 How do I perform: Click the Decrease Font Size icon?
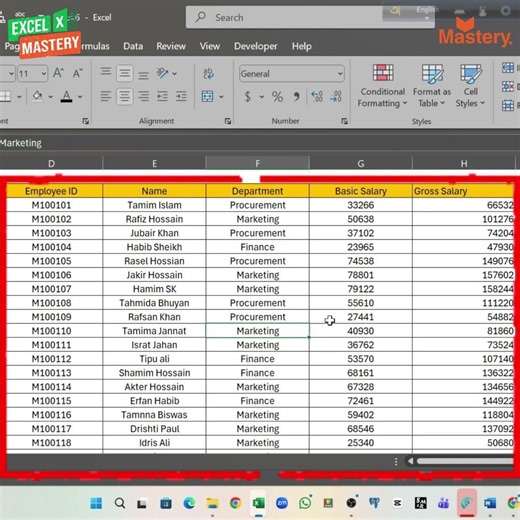pyautogui.click(x=77, y=73)
